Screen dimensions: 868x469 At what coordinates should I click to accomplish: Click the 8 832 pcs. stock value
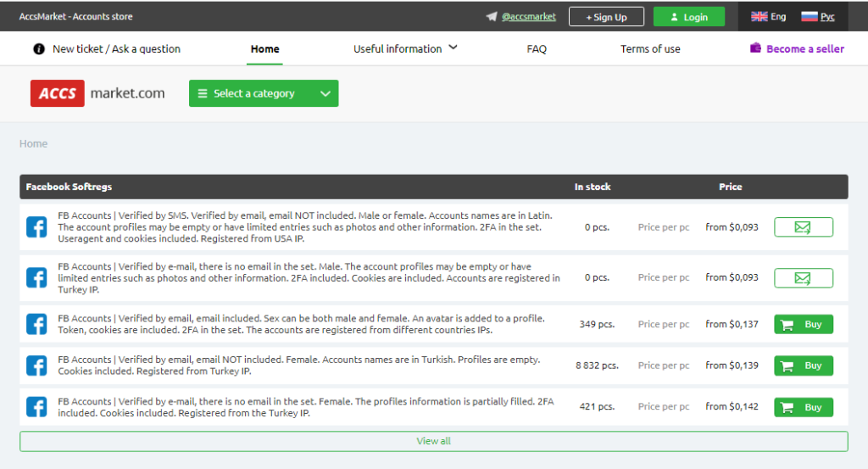click(597, 366)
